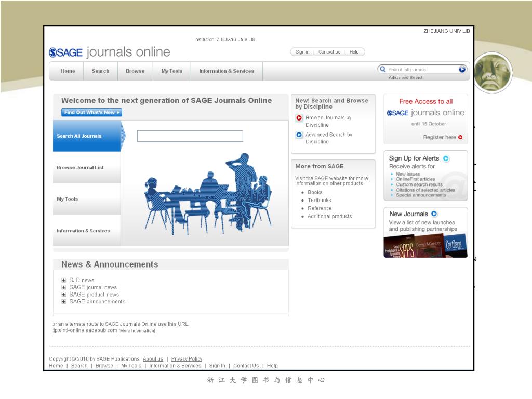This screenshot has height=399, width=532.
Task: Expand the SAGE announcements item
Action: point(63,302)
